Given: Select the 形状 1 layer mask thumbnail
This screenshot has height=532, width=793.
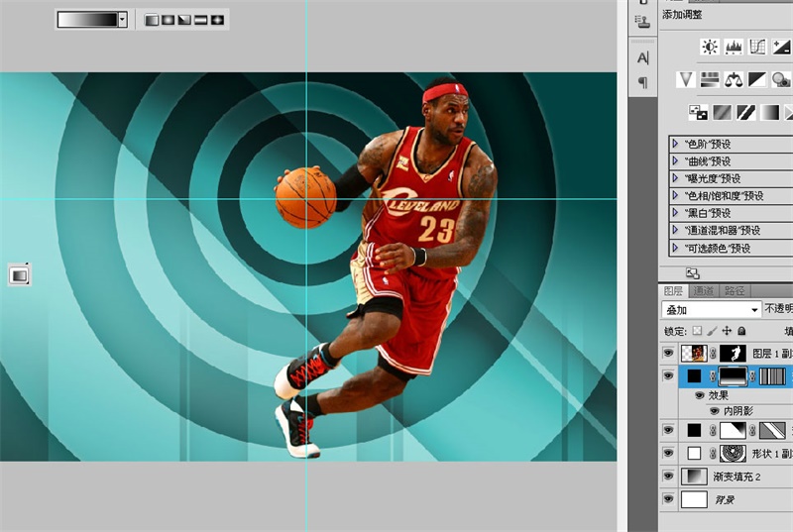Looking at the screenshot, I should (x=733, y=454).
